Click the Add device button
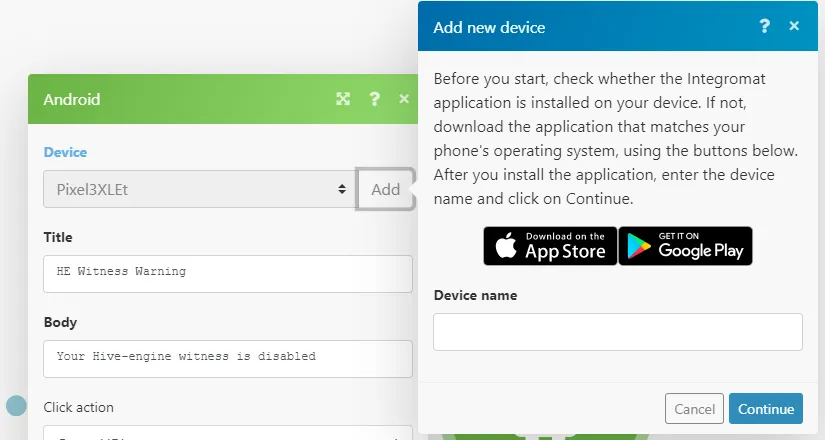Screen dimensions: 825x440 [x=386, y=189]
